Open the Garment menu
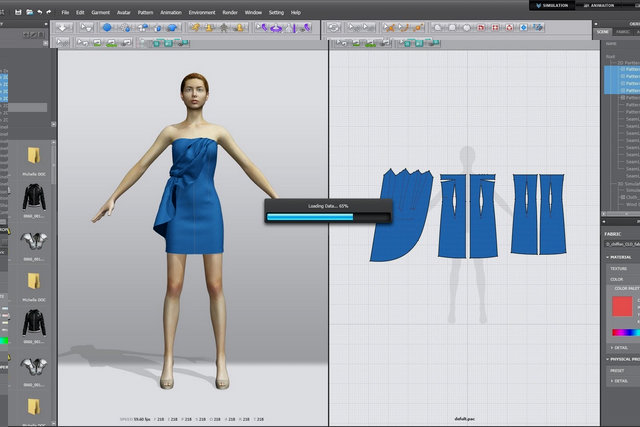Screen dimensions: 640x427 (100, 12)
